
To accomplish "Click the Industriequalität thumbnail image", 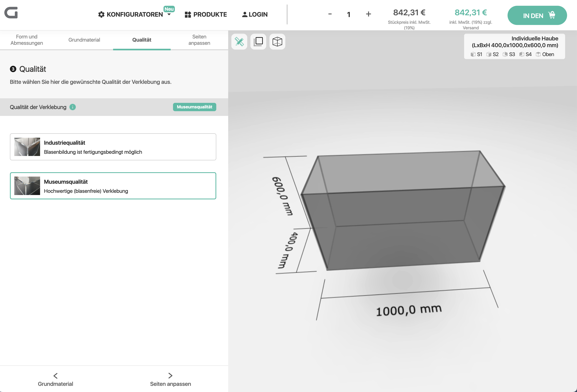I will click(x=27, y=147).
